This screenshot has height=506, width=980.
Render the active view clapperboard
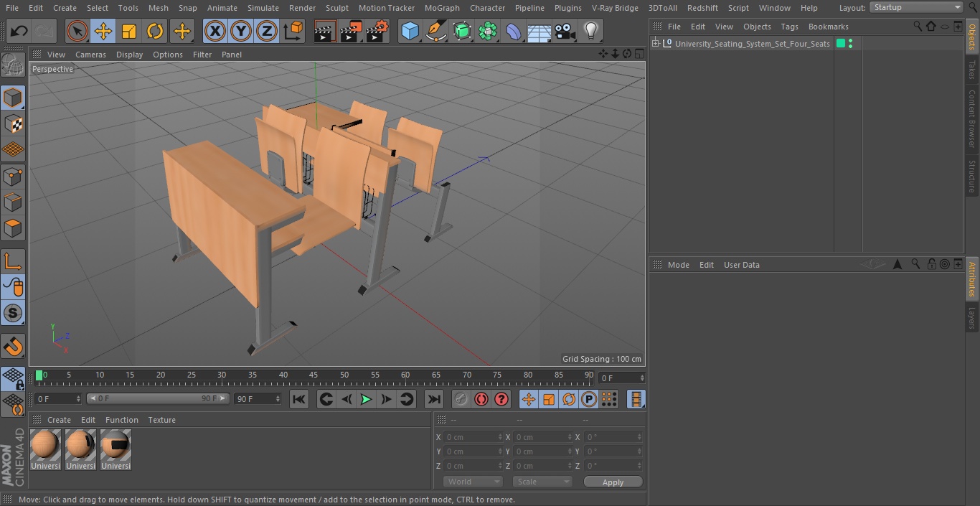[x=325, y=31]
